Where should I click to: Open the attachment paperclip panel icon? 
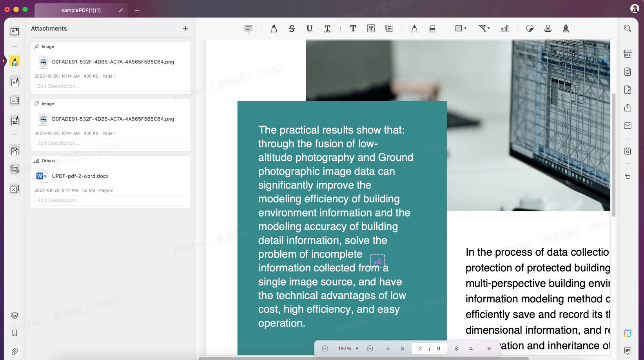(15, 351)
